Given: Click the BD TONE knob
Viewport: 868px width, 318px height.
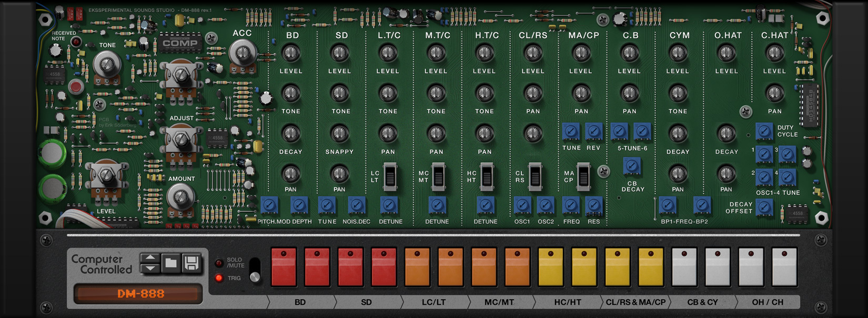Looking at the screenshot, I should [291, 93].
